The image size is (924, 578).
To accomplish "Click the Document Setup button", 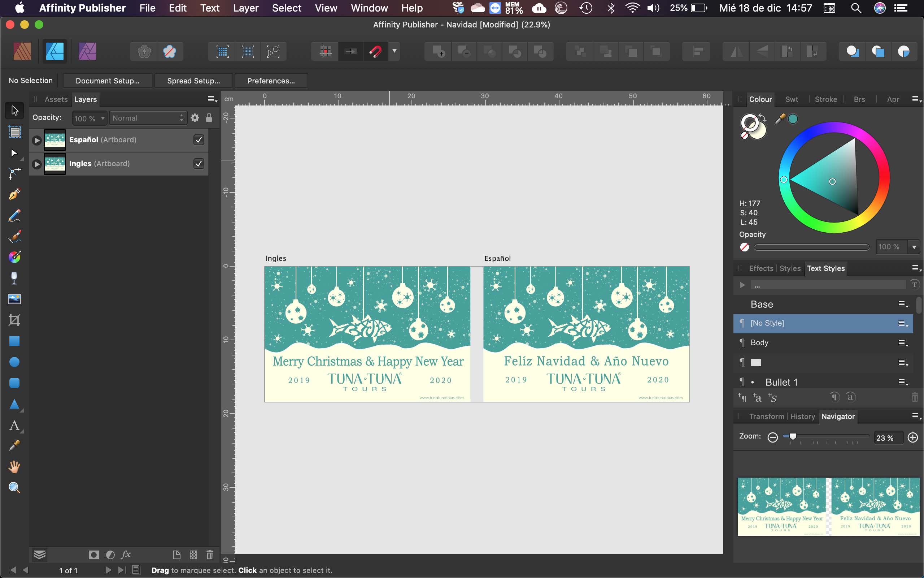I will [108, 81].
